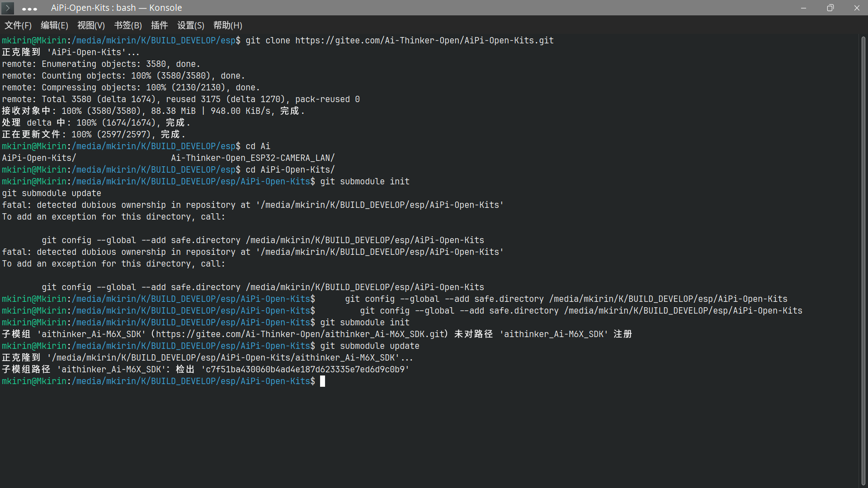Minimize the Konsole window
Image resolution: width=868 pixels, height=488 pixels.
tap(803, 8)
